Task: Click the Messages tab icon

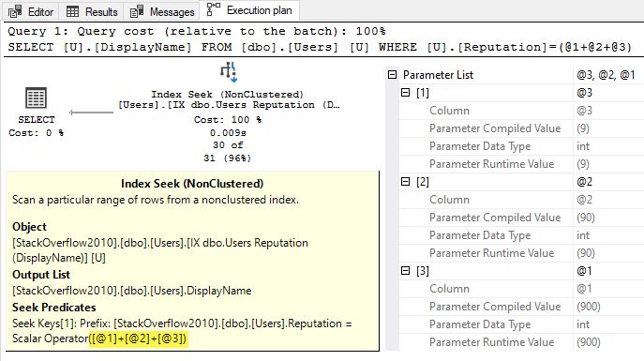Action: click(x=137, y=11)
